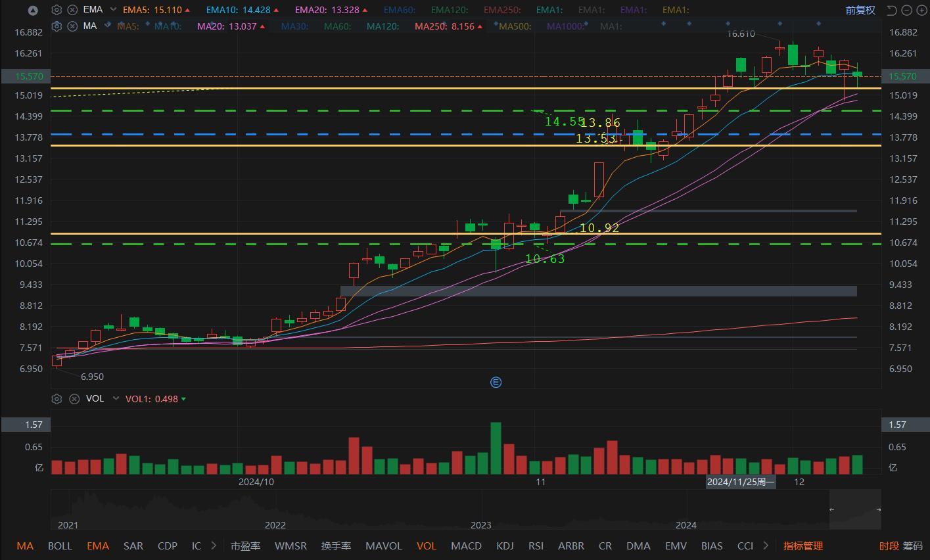Click the blue circled E event marker

click(496, 383)
